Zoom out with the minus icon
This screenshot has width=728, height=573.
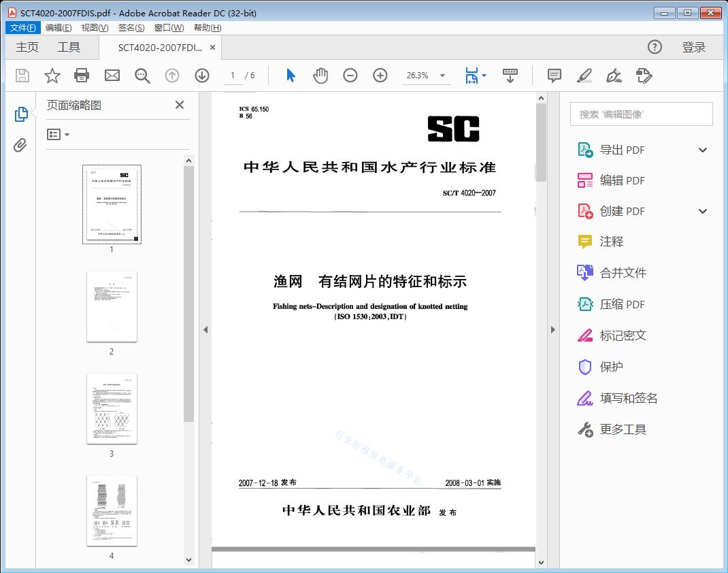(350, 76)
